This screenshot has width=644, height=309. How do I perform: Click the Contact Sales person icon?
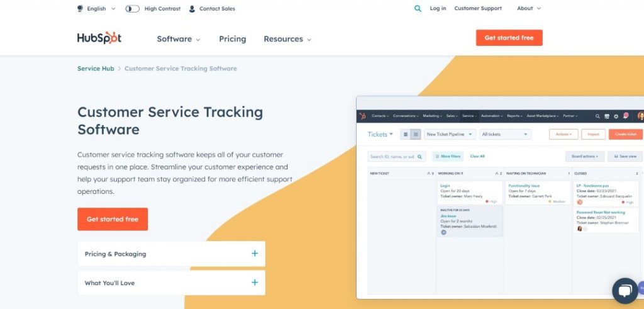192,9
